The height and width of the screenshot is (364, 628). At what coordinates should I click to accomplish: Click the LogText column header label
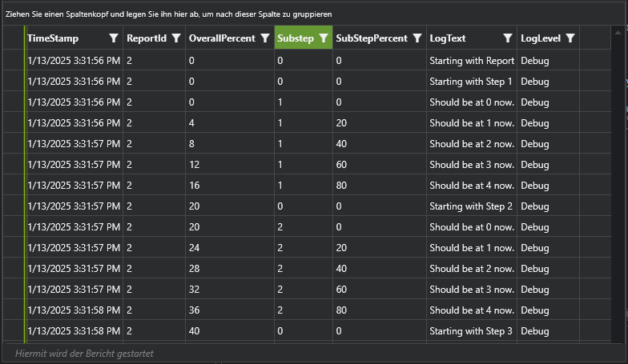tap(448, 38)
